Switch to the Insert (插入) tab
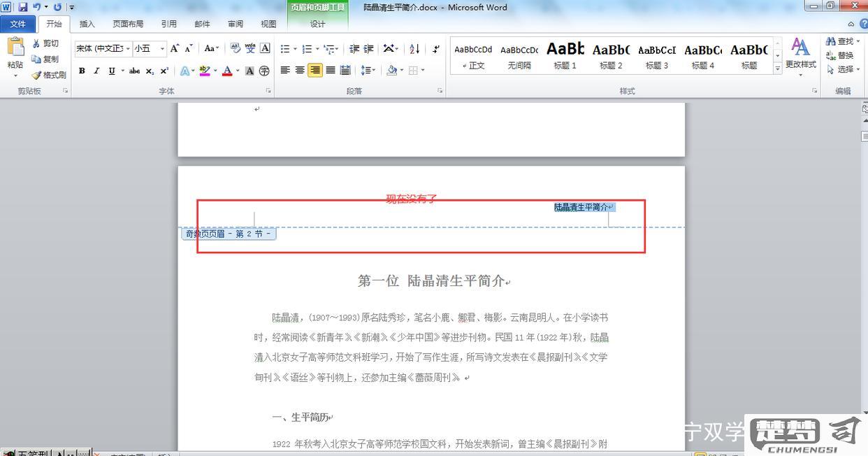Screen dimensions: 868x456 [87, 24]
